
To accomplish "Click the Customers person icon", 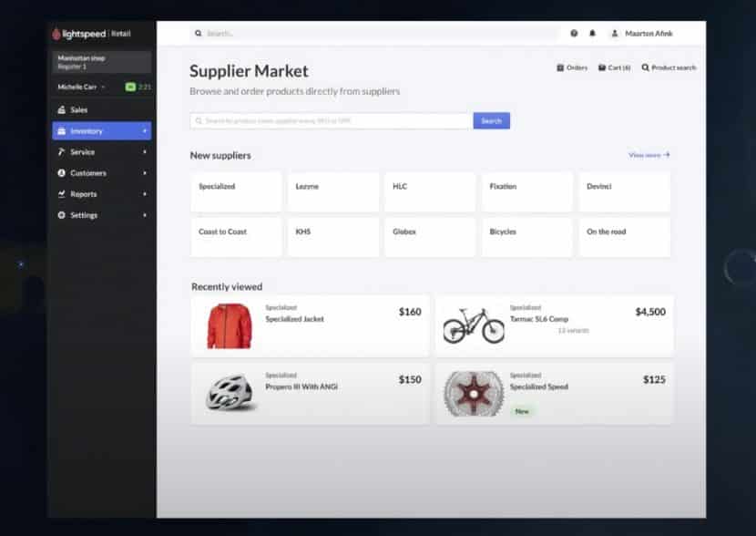I will pos(61,172).
